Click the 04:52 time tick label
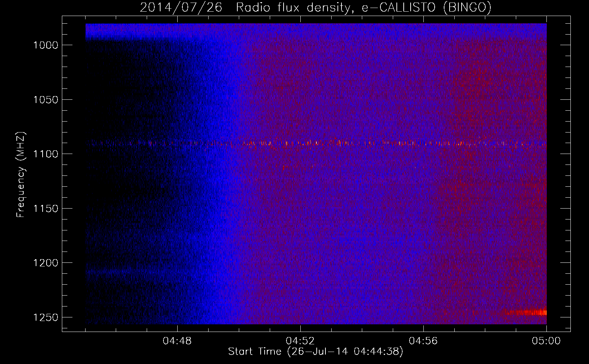Image resolution: width=589 pixels, height=364 pixels. point(300,341)
